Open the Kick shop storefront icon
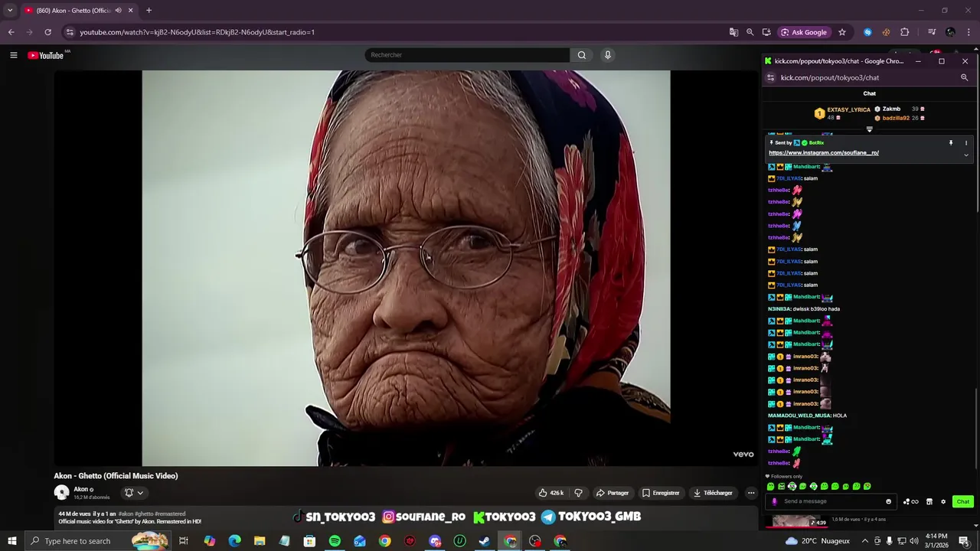Screen dimensions: 980x551 [x=929, y=502]
